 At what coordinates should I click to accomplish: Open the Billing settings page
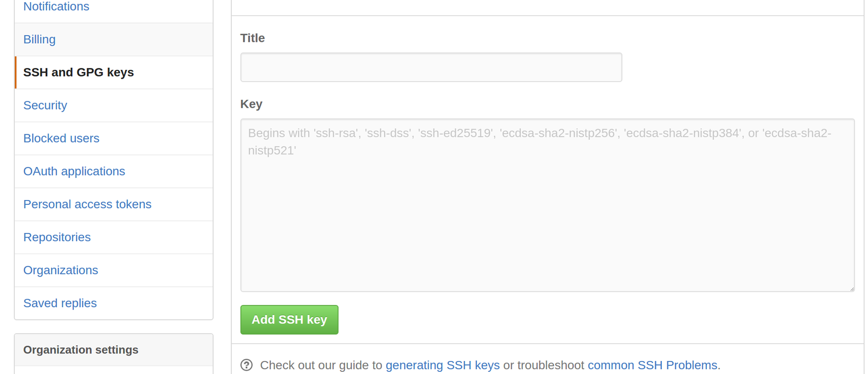(x=39, y=40)
